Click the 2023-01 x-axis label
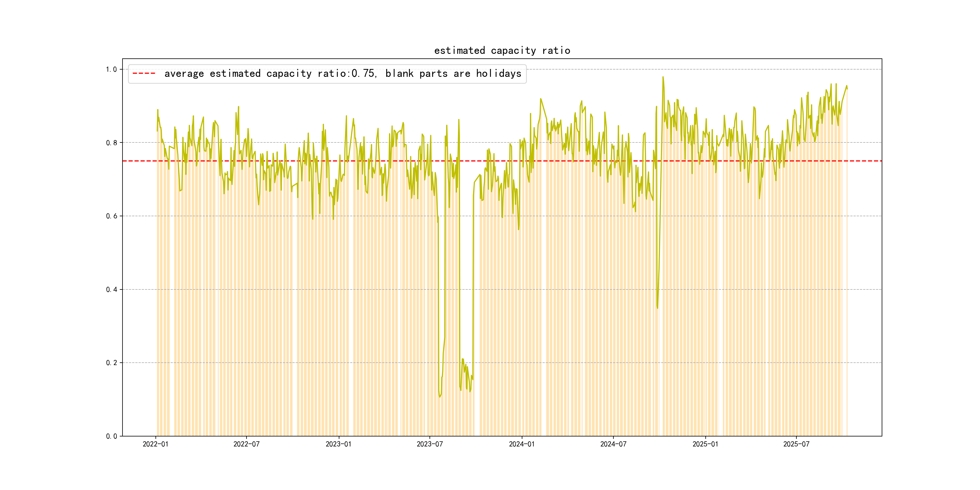The image size is (980, 490). 338,444
